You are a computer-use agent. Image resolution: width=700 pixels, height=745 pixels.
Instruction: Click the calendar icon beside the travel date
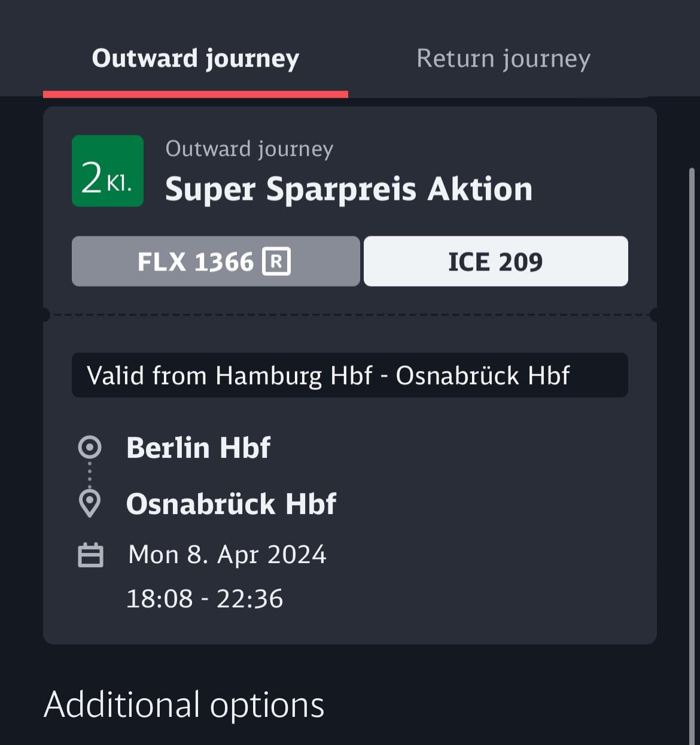click(91, 555)
